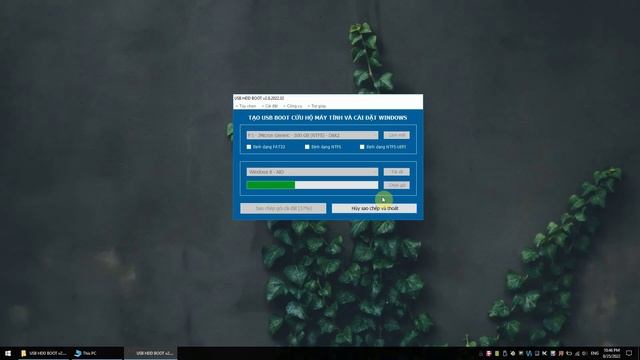Click the Làm mới refresh button
The width and height of the screenshot is (640, 360).
(396, 135)
